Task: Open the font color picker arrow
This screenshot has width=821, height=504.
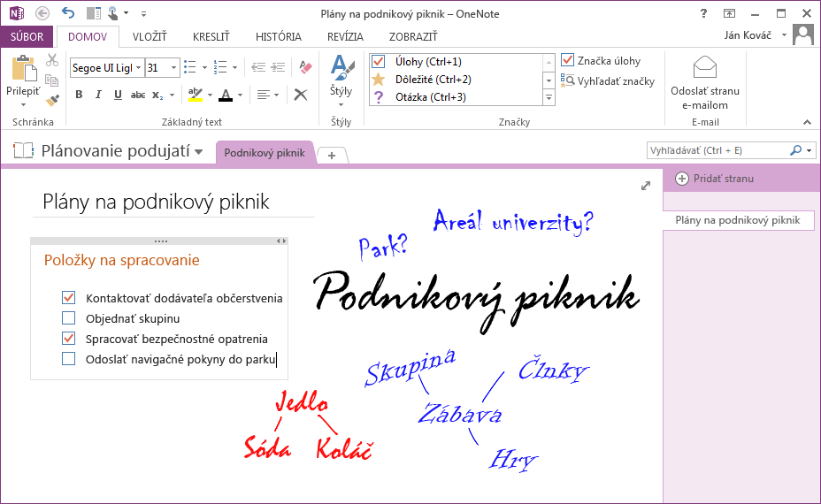Action: click(x=241, y=95)
